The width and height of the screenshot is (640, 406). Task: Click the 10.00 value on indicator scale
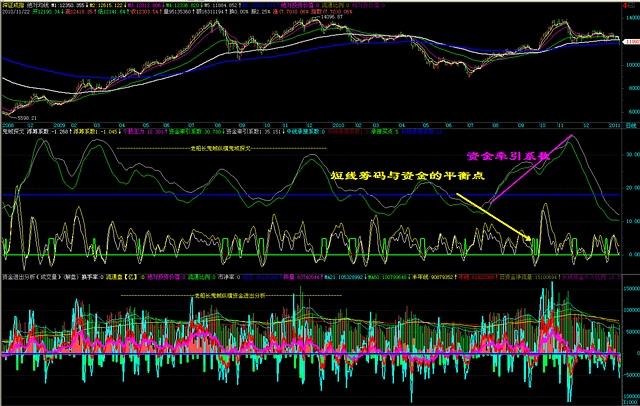coord(632,221)
